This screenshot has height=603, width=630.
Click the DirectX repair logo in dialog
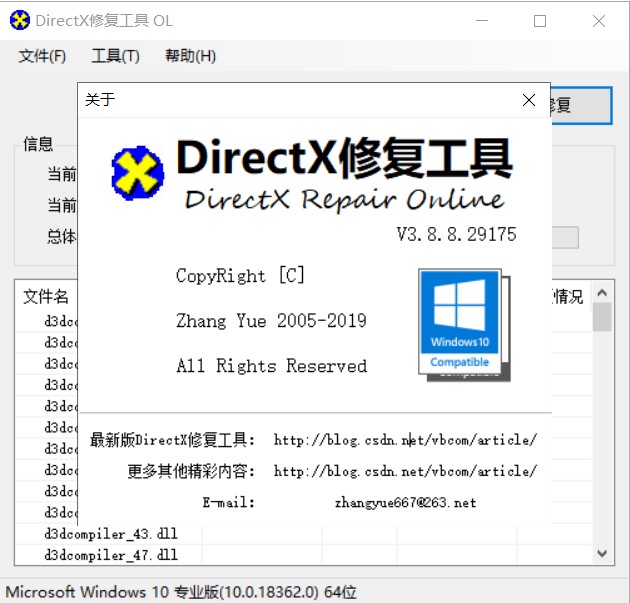[138, 173]
